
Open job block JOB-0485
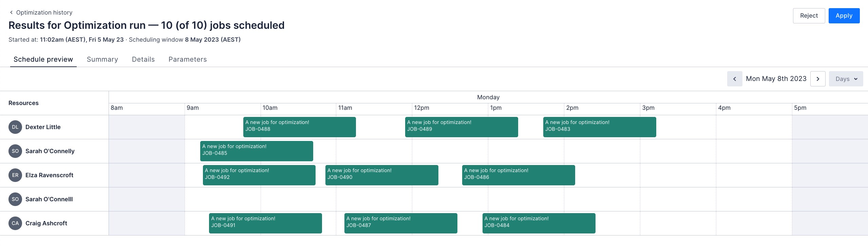pyautogui.click(x=257, y=151)
